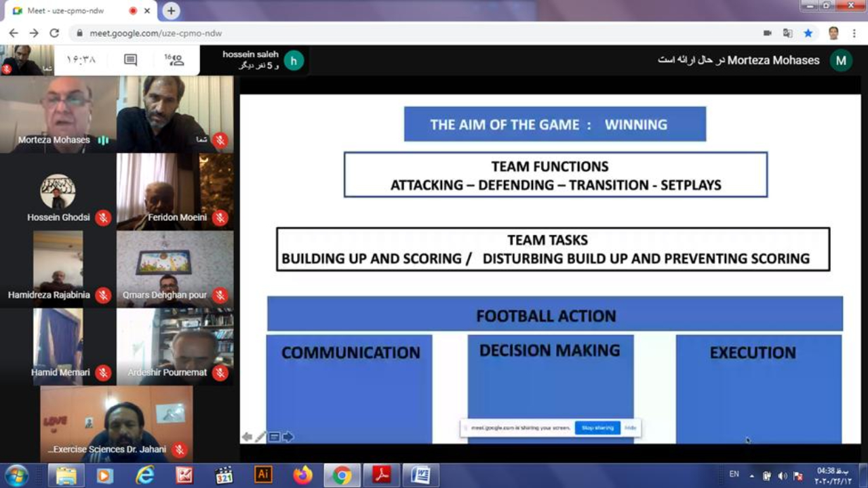Click the camera permission icon in address bar

tap(768, 33)
